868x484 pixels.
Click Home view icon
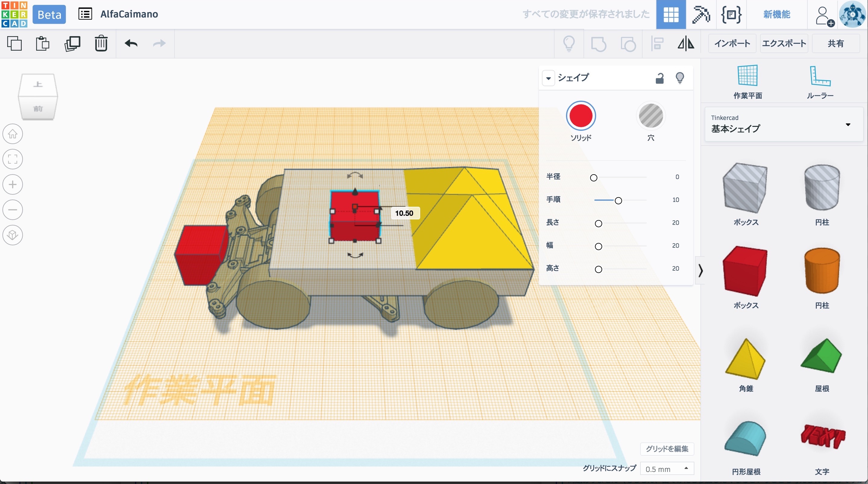[x=13, y=134]
